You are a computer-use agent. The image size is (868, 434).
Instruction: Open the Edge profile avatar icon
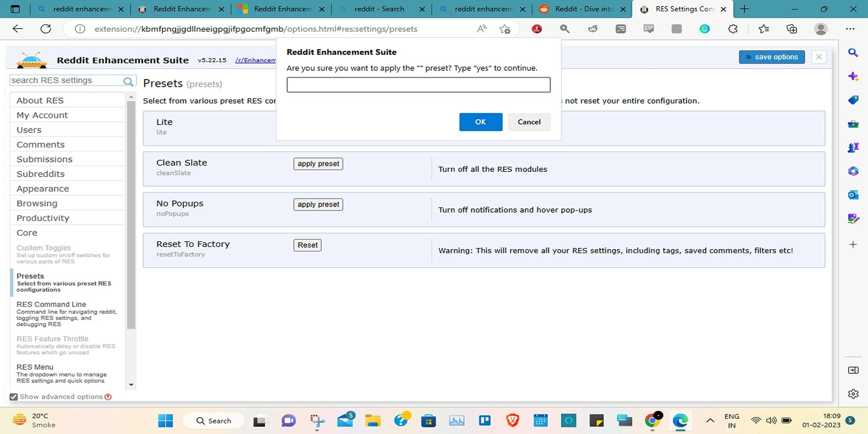click(821, 29)
